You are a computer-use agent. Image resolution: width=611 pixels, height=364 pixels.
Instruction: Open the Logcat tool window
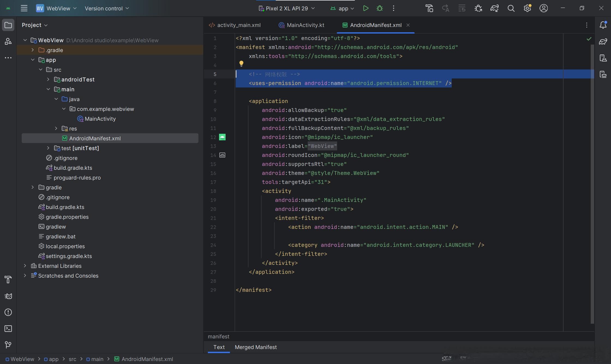(x=8, y=296)
